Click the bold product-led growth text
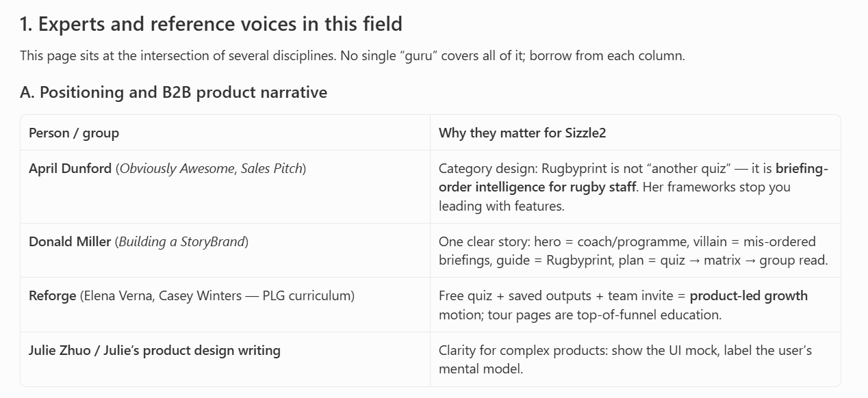This screenshot has height=398, width=868. point(749,296)
